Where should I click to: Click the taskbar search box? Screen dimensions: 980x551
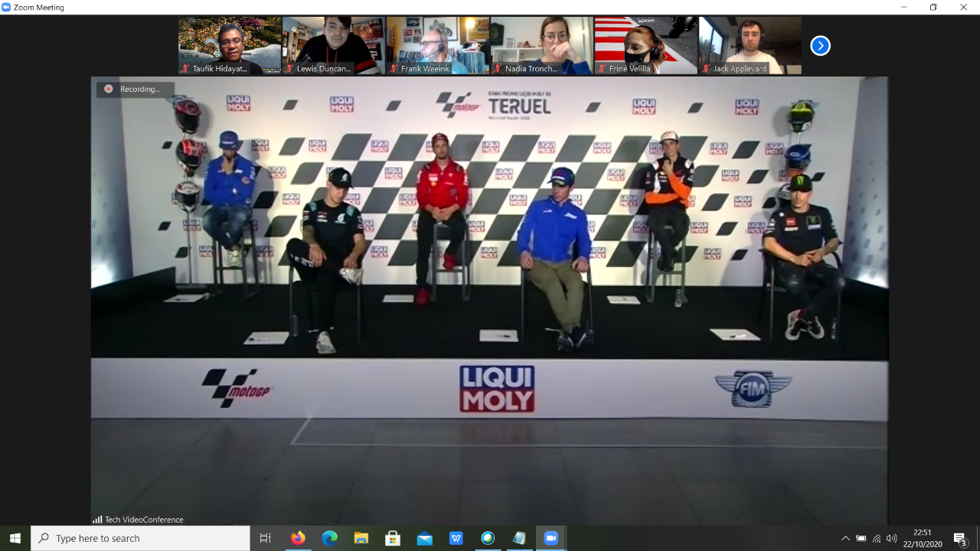[141, 538]
